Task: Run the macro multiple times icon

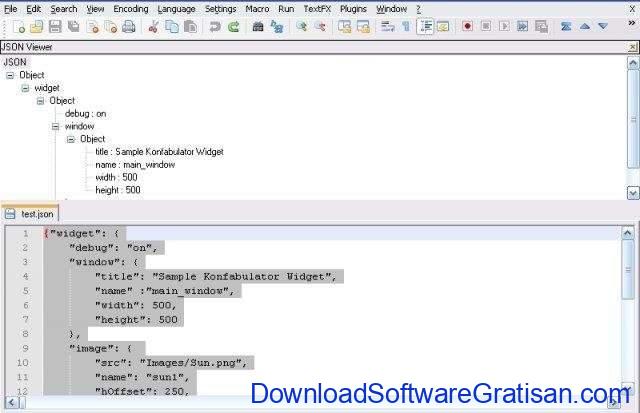Action: tap(522, 27)
